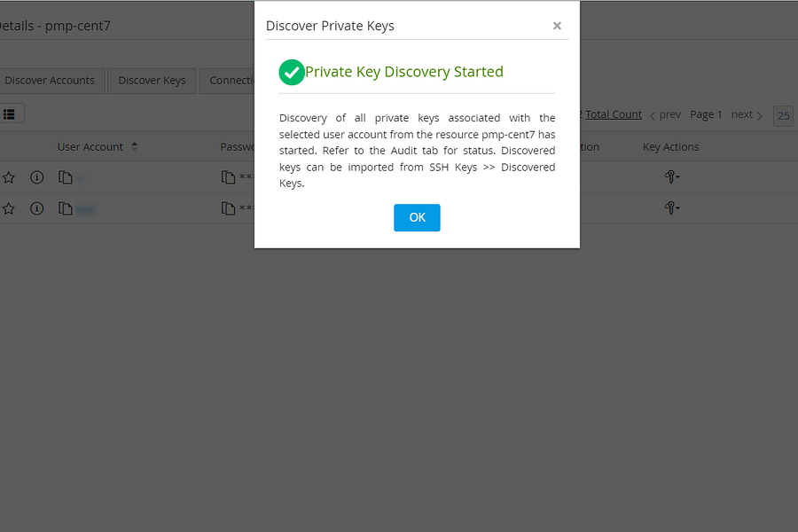Viewport: 798px width, 532px height.
Task: Close the Discover Private Keys dialog
Action: click(557, 26)
